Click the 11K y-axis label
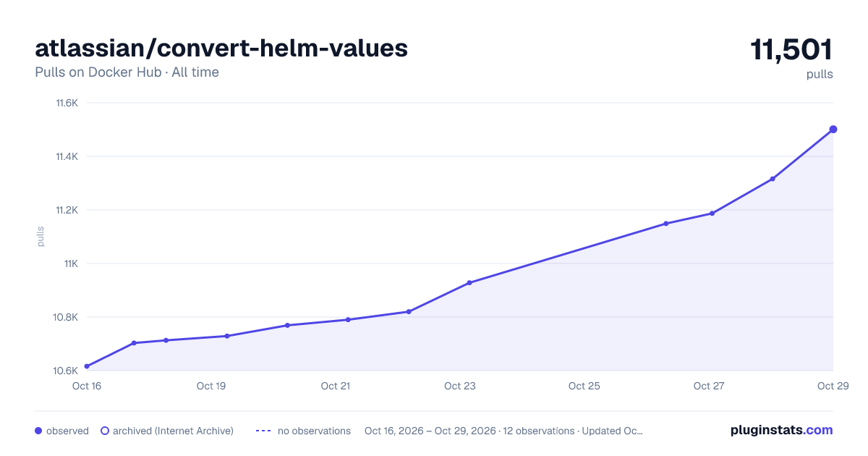The image size is (868, 456). point(70,263)
